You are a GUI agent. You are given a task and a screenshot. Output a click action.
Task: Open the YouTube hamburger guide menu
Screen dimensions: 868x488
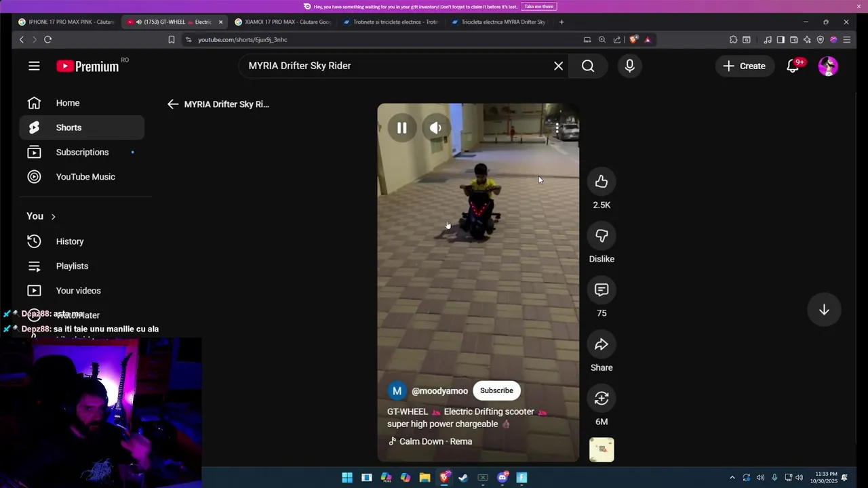coord(34,66)
